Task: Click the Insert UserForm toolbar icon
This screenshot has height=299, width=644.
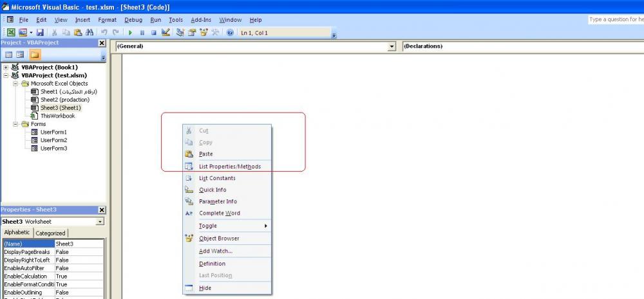Action: [x=22, y=32]
